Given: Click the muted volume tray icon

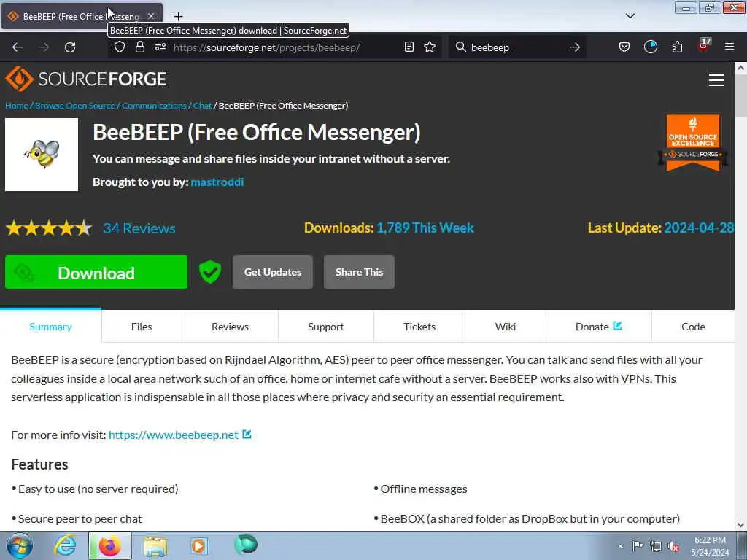Looking at the screenshot, I should 673,547.
